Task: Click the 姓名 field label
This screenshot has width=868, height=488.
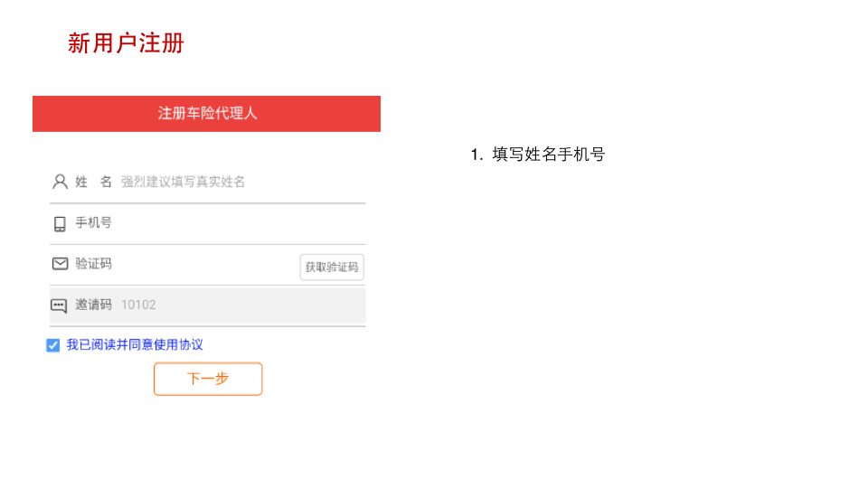Action: pyautogui.click(x=93, y=182)
